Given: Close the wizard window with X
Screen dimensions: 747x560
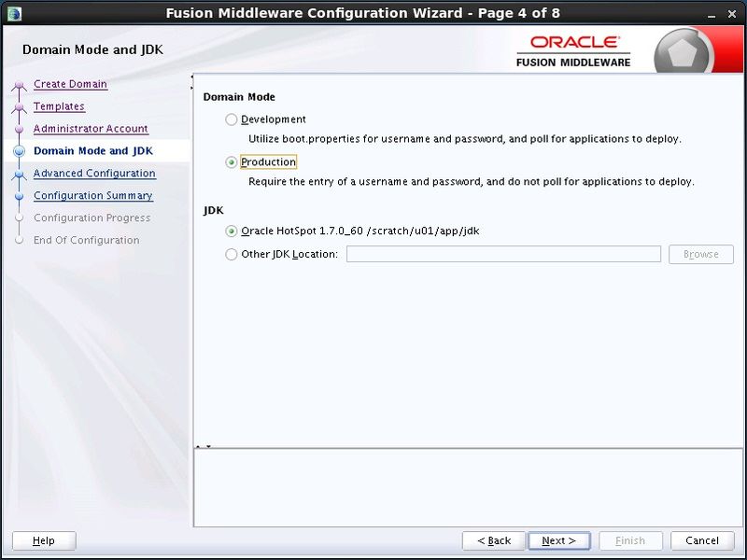Looking at the screenshot, I should pos(732,14).
